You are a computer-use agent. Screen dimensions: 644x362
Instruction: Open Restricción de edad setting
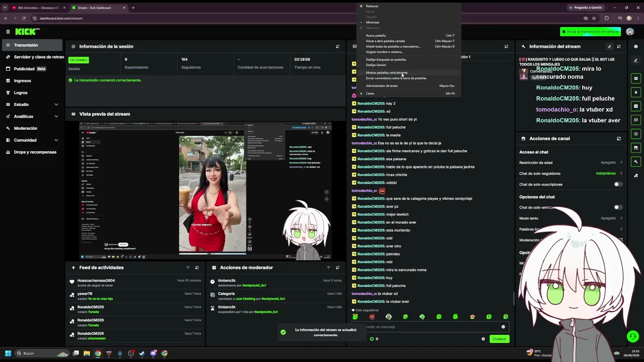571,162
